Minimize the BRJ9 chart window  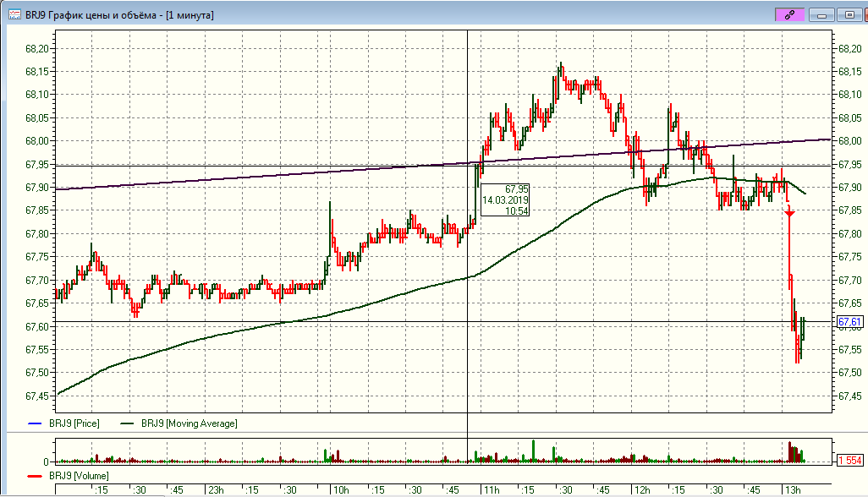coord(821,14)
